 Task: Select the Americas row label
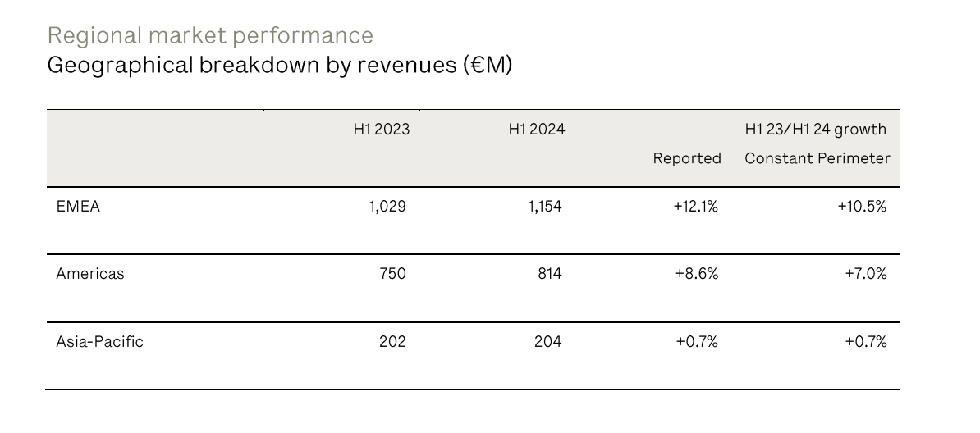[x=90, y=274]
